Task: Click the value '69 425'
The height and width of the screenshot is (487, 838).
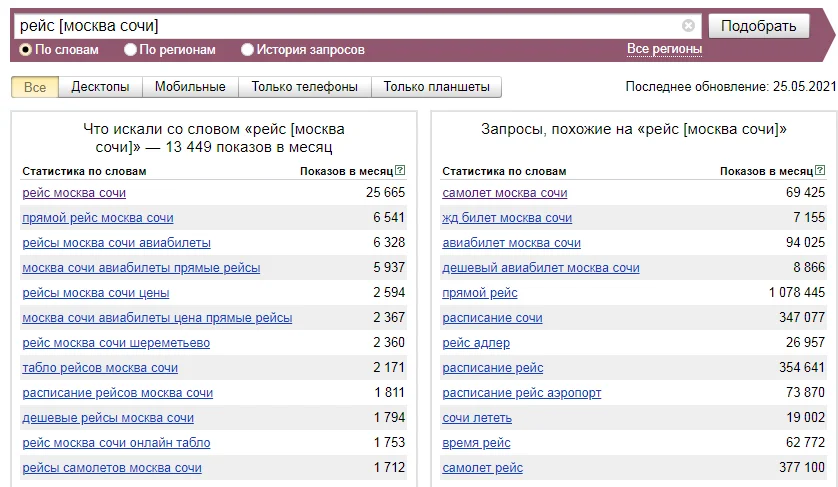Action: (x=805, y=192)
